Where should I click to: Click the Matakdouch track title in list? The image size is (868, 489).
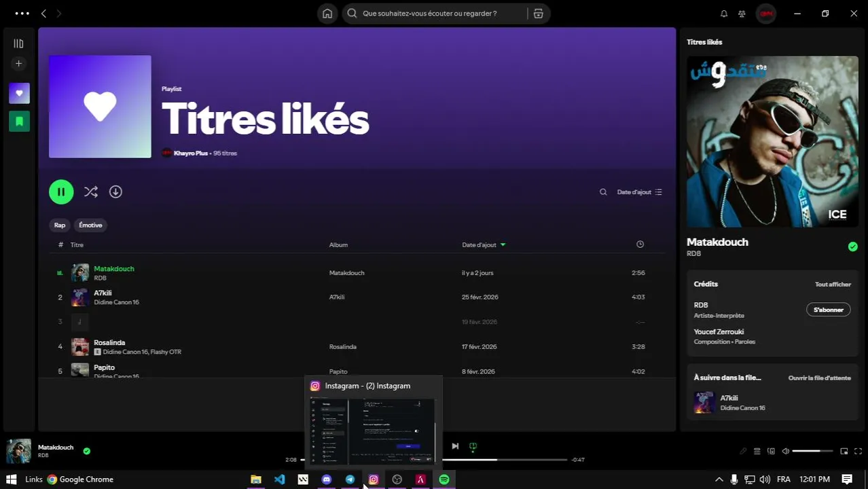coord(114,269)
